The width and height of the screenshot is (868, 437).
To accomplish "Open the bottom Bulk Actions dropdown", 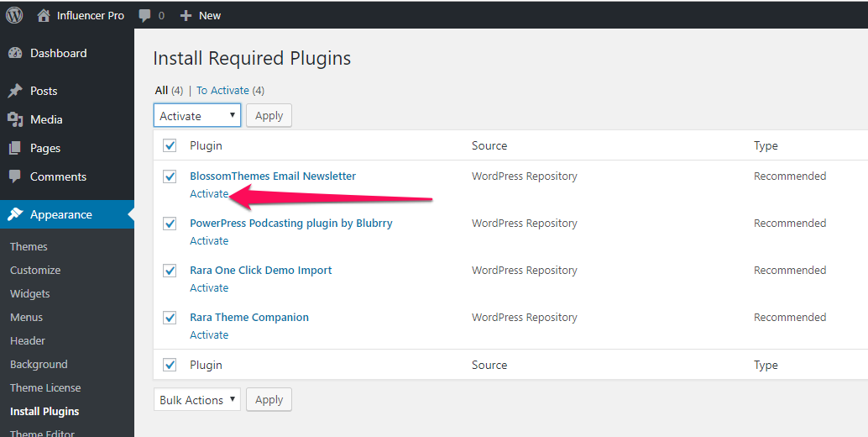I will click(x=197, y=400).
